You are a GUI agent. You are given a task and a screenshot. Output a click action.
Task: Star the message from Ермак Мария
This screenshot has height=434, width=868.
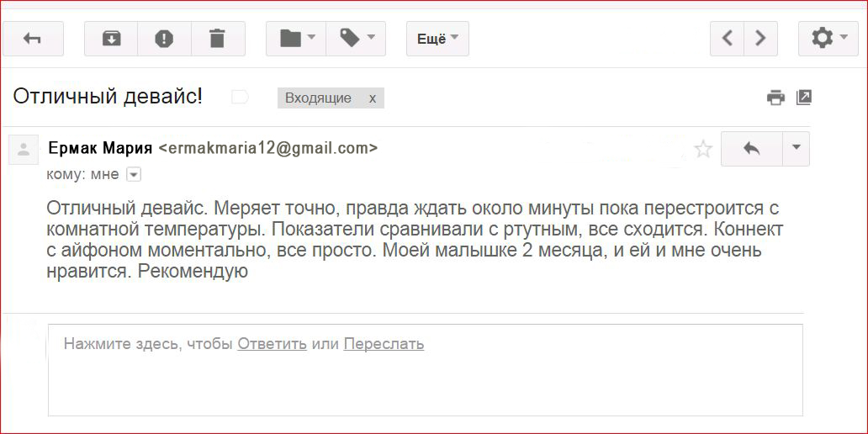pyautogui.click(x=703, y=149)
